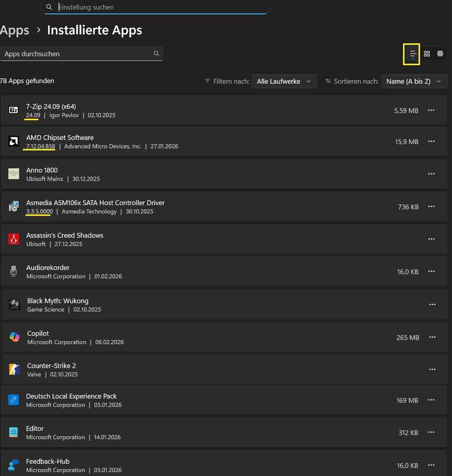This screenshot has height=476, width=452.
Task: Click the Apps durchsuchen search field
Action: 78,54
